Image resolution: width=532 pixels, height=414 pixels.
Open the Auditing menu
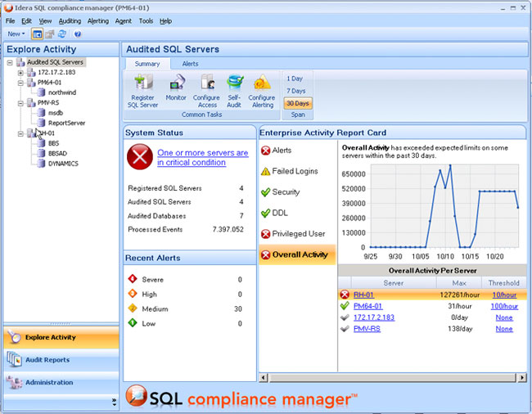point(70,21)
